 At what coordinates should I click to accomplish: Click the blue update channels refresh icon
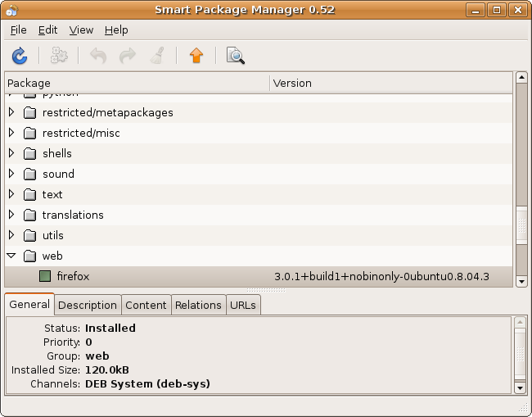pyautogui.click(x=20, y=56)
